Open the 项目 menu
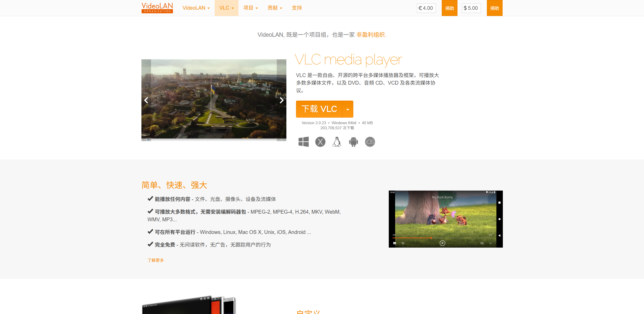The width and height of the screenshot is (644, 314). [250, 8]
